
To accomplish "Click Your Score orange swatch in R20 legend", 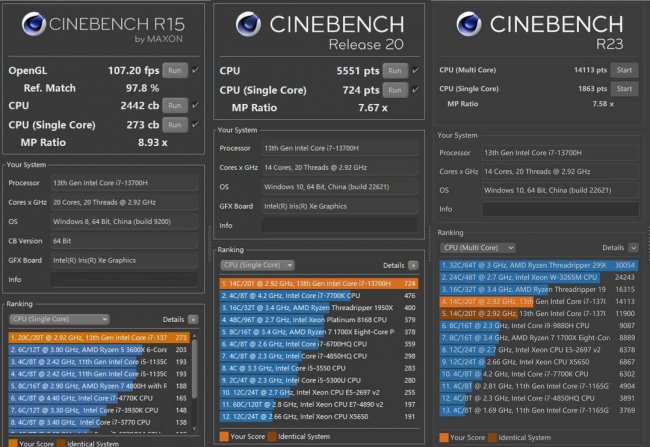I will point(224,436).
